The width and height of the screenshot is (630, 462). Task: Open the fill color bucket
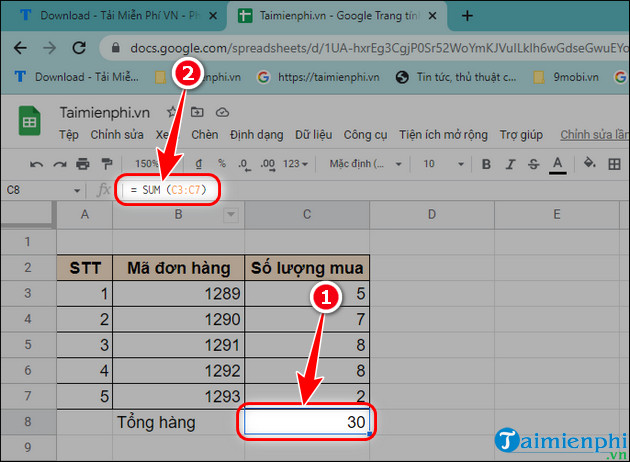pyautogui.click(x=589, y=163)
